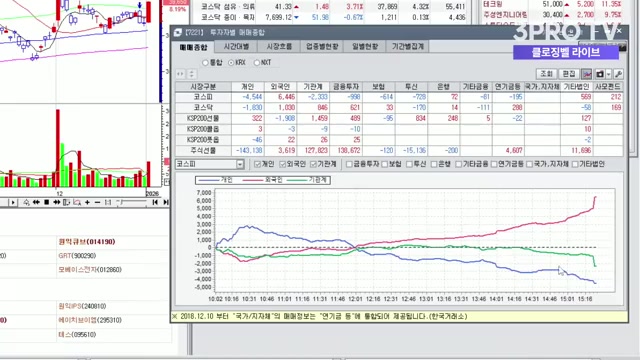Viewport: 640px width, 360px height.
Task: Click the 편집 edit button
Action: [569, 74]
